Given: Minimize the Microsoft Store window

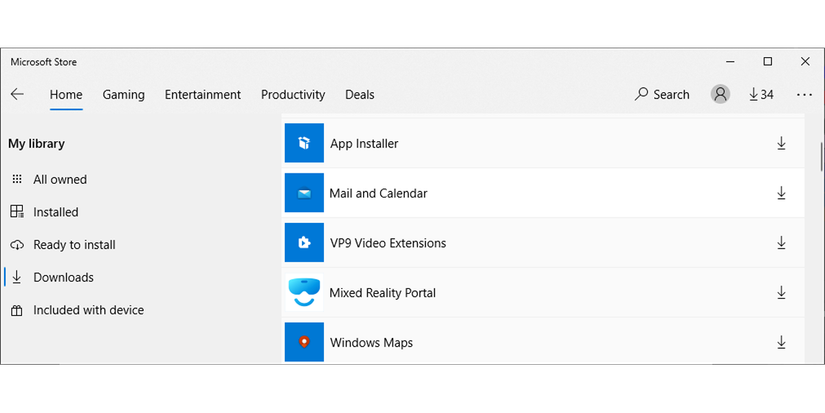Looking at the screenshot, I should 730,62.
